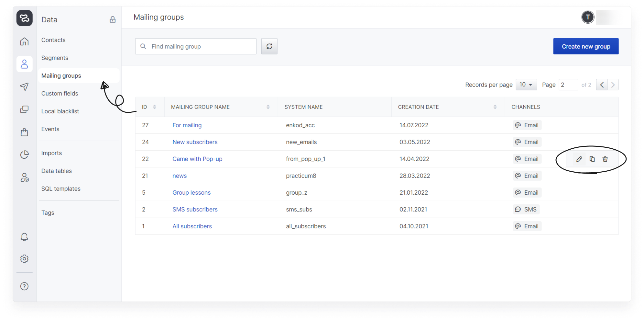
Task: Open the Group lessons link
Action: click(191, 193)
